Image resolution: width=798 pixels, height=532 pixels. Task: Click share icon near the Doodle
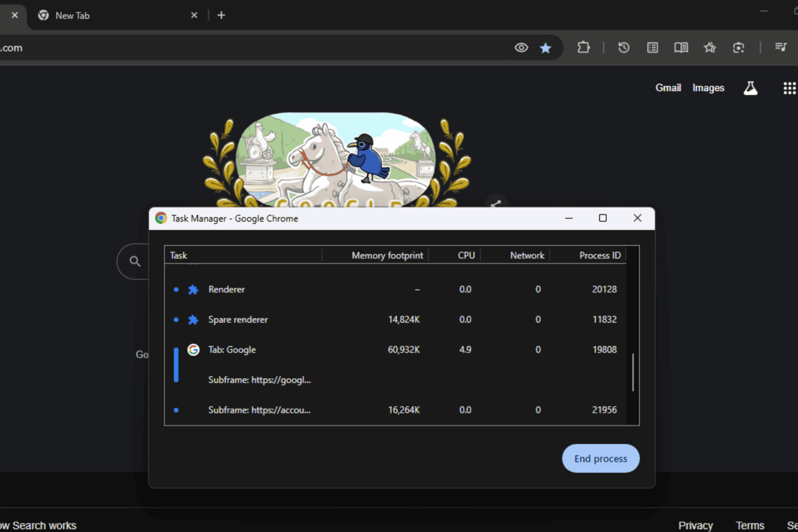496,203
